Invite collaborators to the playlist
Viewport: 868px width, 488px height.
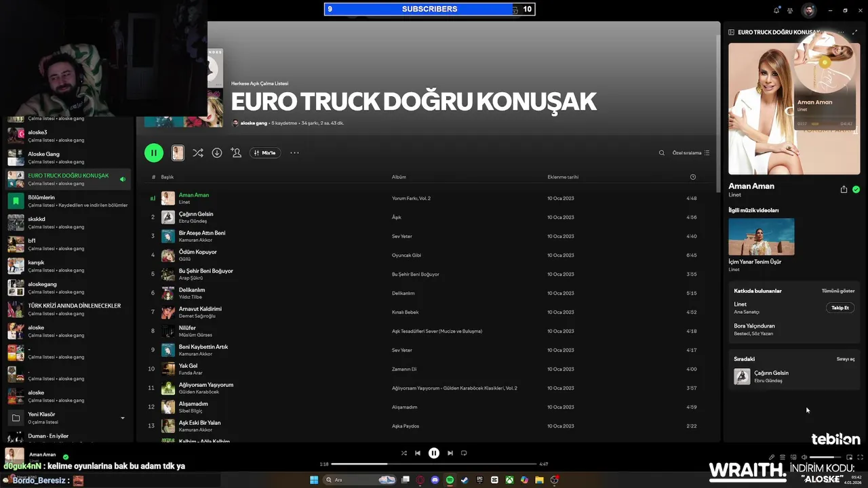tap(236, 152)
